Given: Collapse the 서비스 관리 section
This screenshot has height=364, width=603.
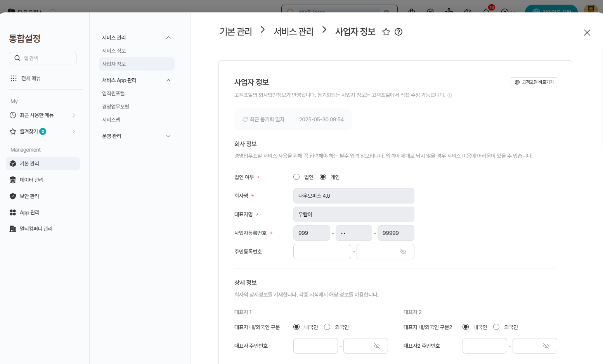Looking at the screenshot, I should point(168,38).
